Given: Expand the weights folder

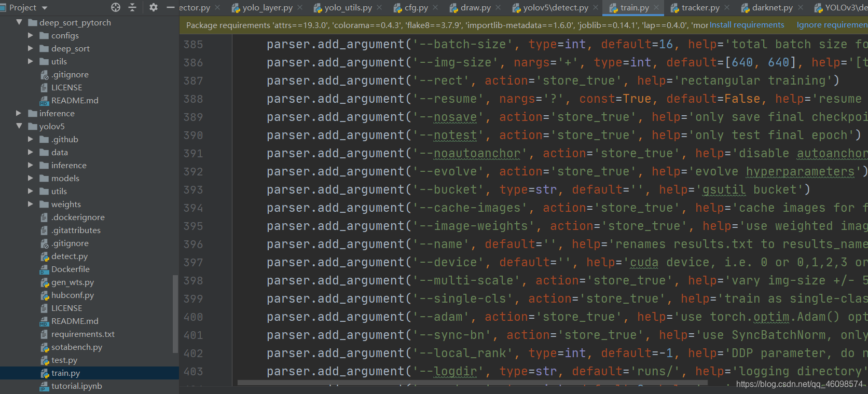Looking at the screenshot, I should point(30,204).
